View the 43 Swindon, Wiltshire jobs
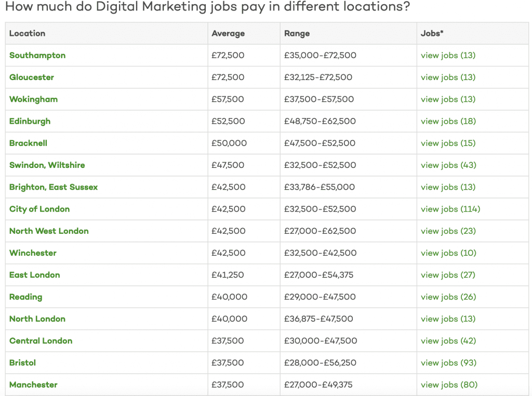This screenshot has height=396, width=532. click(x=448, y=165)
